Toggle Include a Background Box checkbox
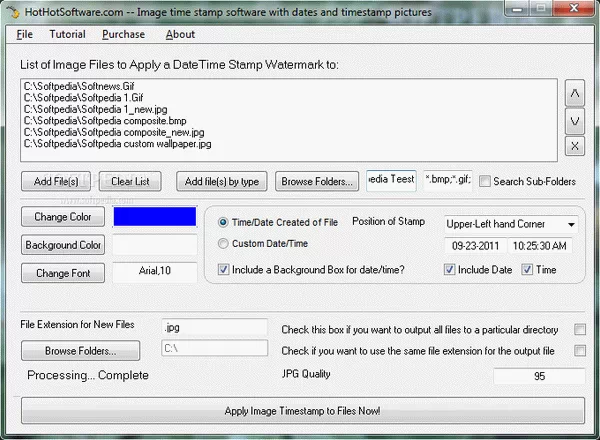 point(223,270)
